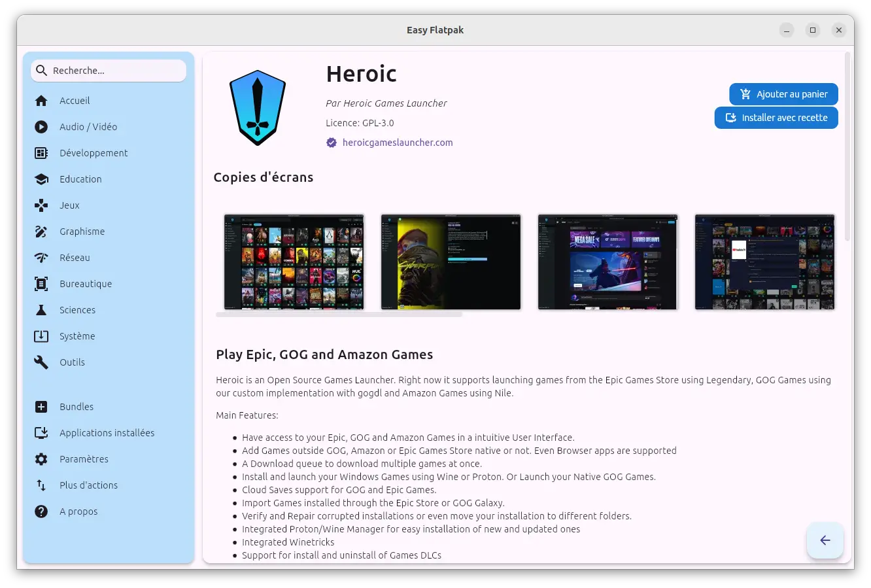
Task: Open the game library grid screenshot
Action: [x=294, y=262]
